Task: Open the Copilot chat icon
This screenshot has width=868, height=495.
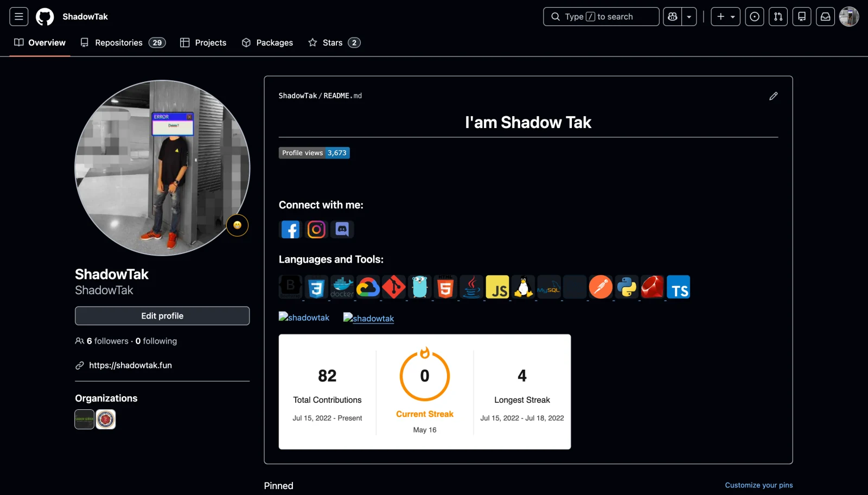Action: (x=673, y=17)
